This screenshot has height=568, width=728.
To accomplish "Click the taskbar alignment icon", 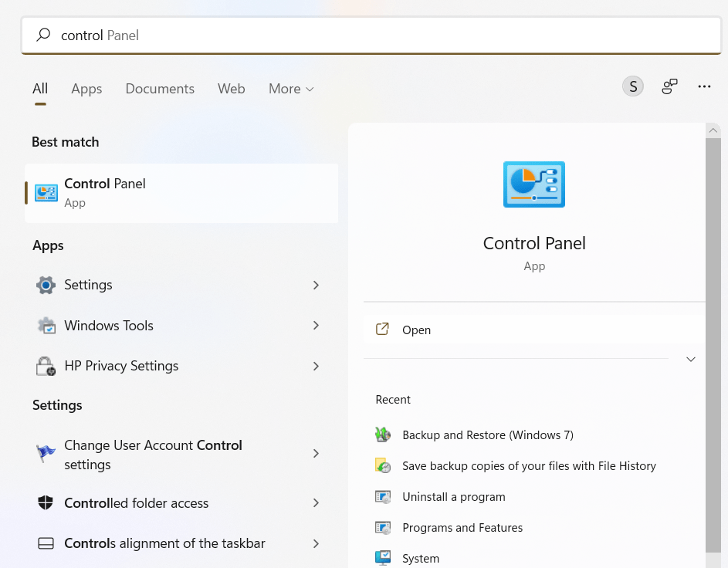I will [x=46, y=543].
